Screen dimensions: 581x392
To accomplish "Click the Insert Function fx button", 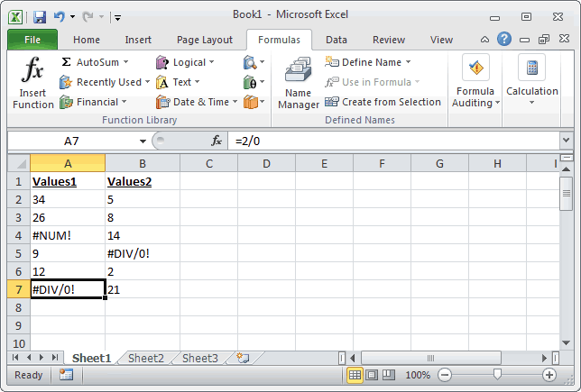I will pyautogui.click(x=33, y=83).
